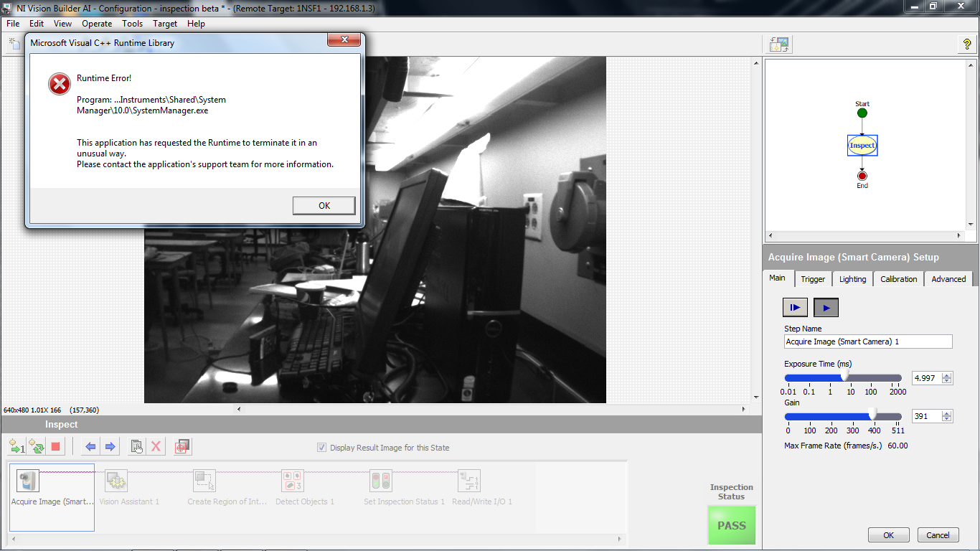980x551 pixels.
Task: Select the red End node in state diagram
Action: tap(862, 176)
